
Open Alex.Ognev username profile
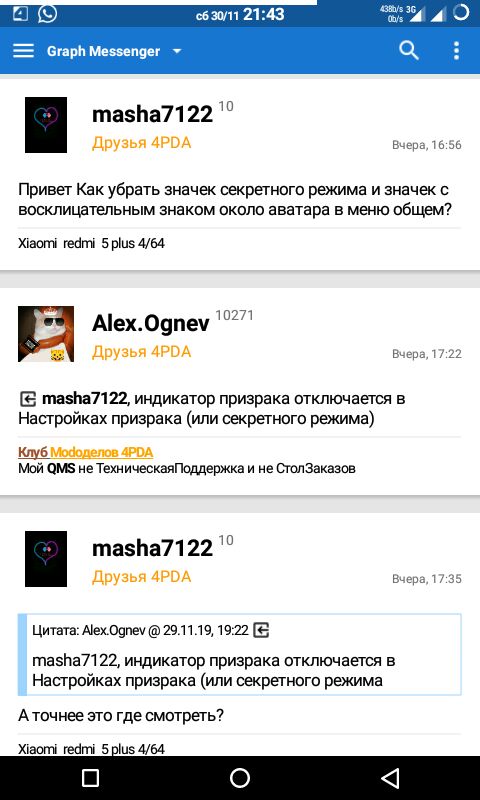[x=150, y=323]
